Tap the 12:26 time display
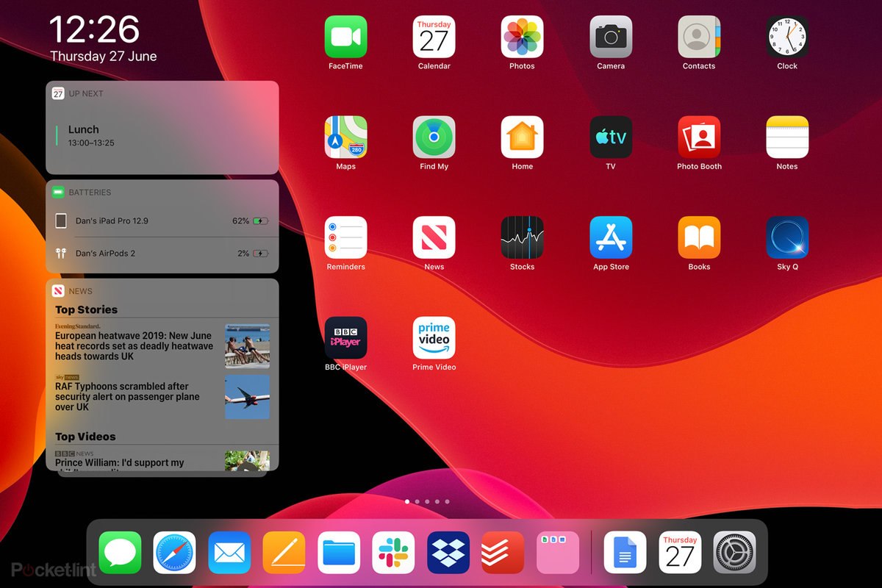The width and height of the screenshot is (882, 588). (x=94, y=29)
